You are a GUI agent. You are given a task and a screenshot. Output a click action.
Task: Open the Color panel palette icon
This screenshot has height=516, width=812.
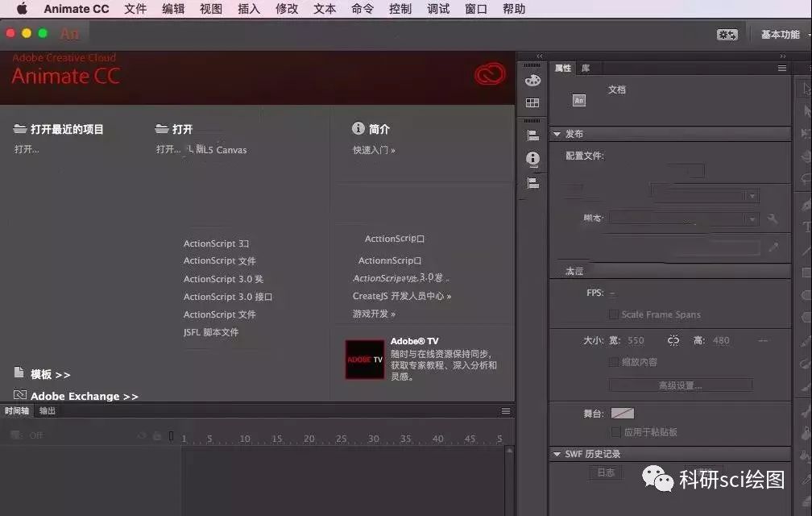532,81
